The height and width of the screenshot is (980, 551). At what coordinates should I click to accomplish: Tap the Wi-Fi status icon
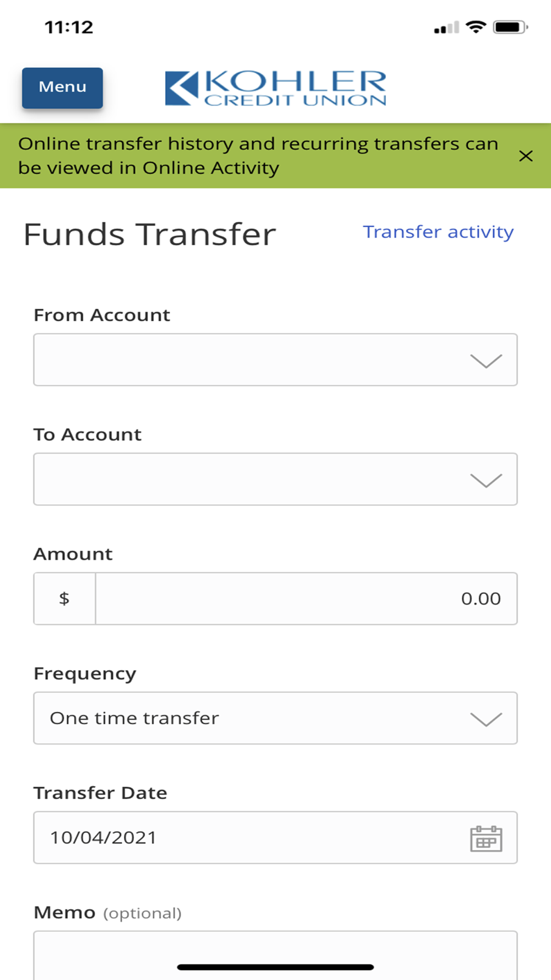(x=476, y=26)
